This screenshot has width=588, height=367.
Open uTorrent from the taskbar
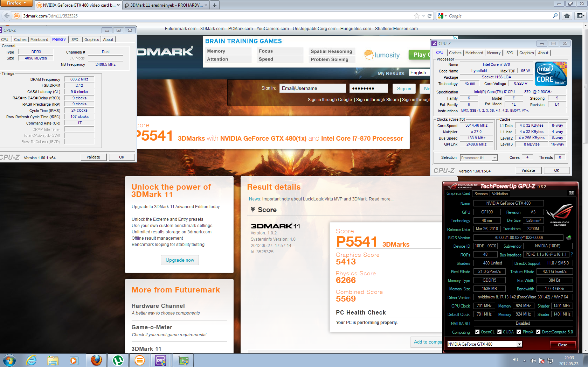pyautogui.click(x=118, y=360)
